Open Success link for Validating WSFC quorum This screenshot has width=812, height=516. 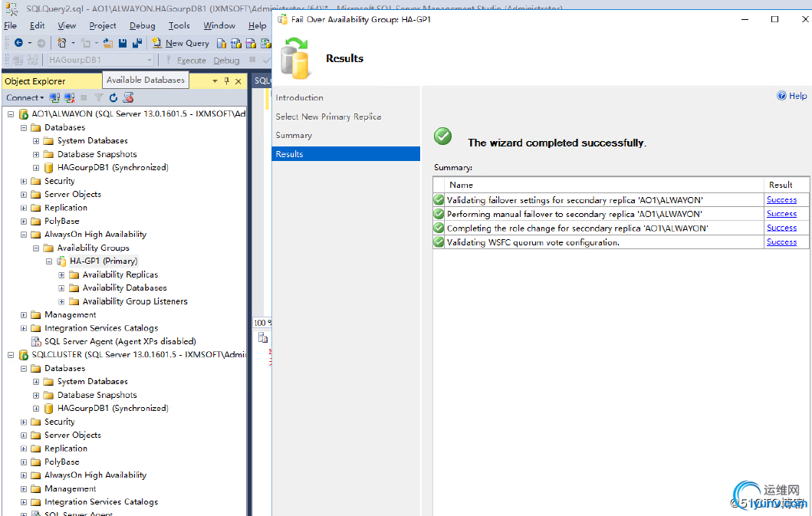pyautogui.click(x=781, y=242)
